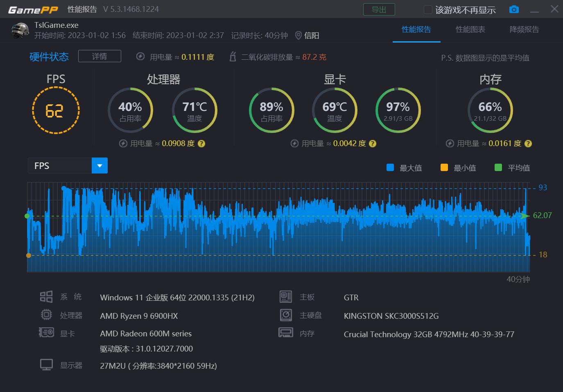Click the CPU power usage help icon
Viewport: 563px width, 392px height.
201,144
